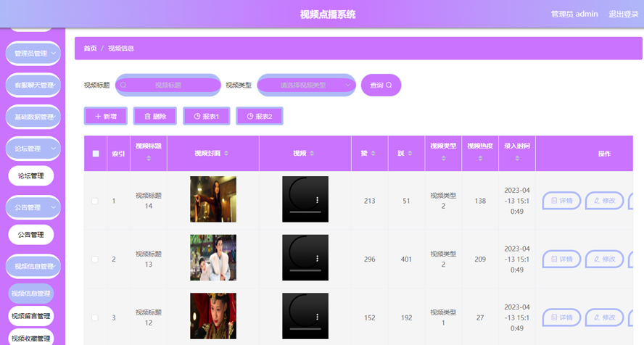
Task: Open video options dots for 视频标题14
Action: click(317, 200)
